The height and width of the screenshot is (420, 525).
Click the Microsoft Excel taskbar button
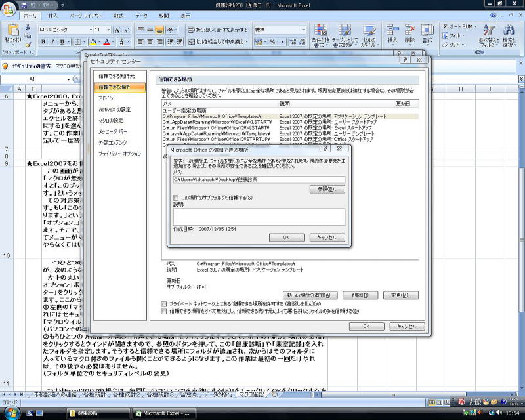tap(163, 413)
